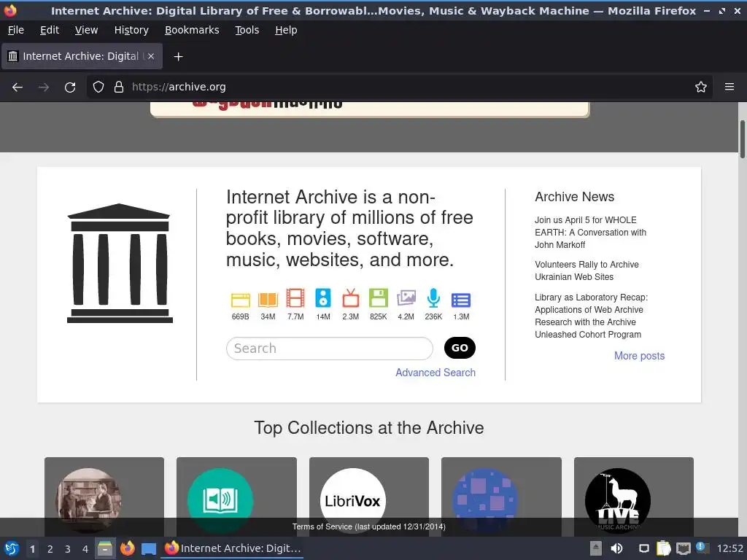Go back using the browser back arrow
The image size is (747, 560).
tap(18, 87)
